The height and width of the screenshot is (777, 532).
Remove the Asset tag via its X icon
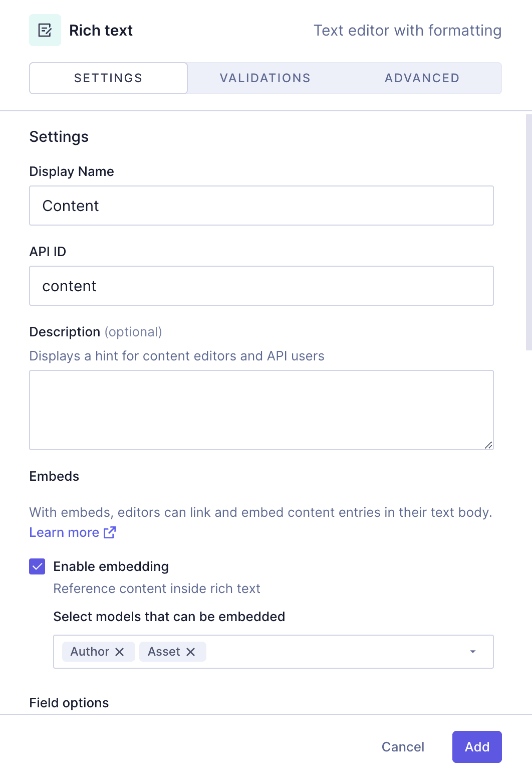pos(191,652)
